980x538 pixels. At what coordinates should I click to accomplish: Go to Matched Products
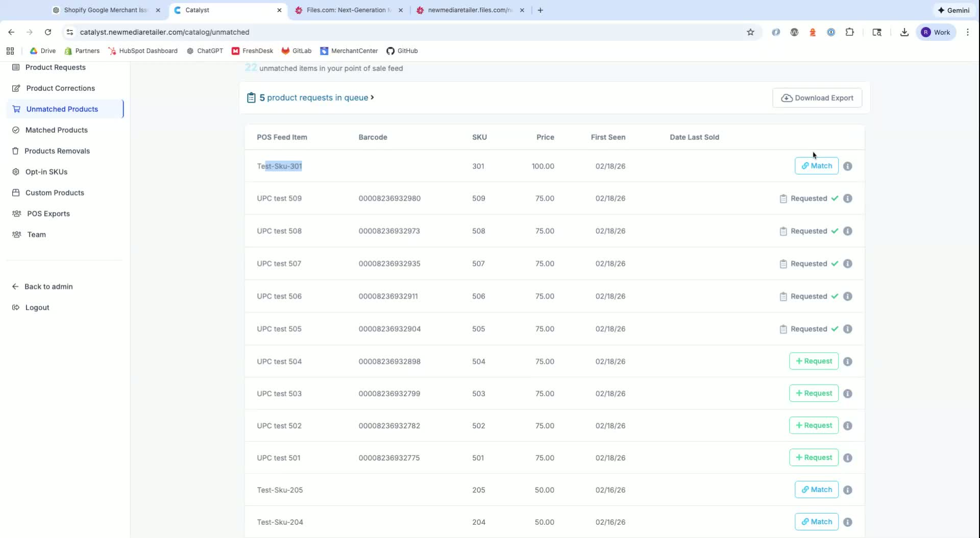coord(56,130)
